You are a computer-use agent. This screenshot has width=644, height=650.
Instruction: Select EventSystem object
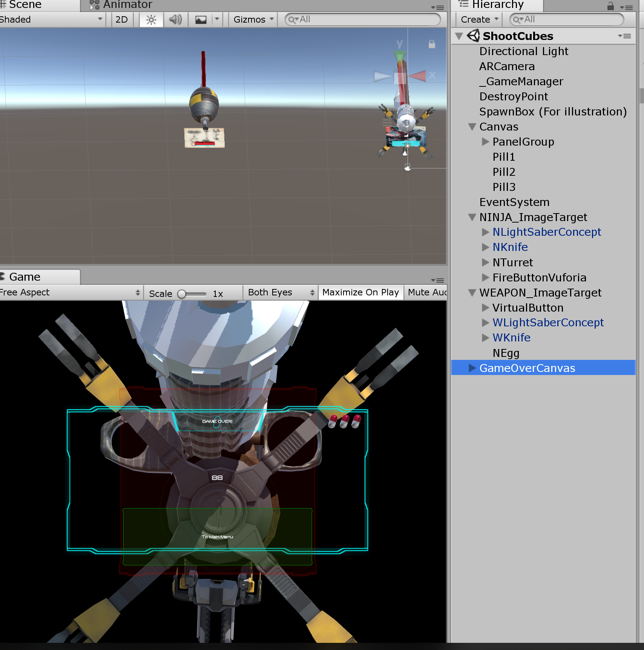[543, 202]
